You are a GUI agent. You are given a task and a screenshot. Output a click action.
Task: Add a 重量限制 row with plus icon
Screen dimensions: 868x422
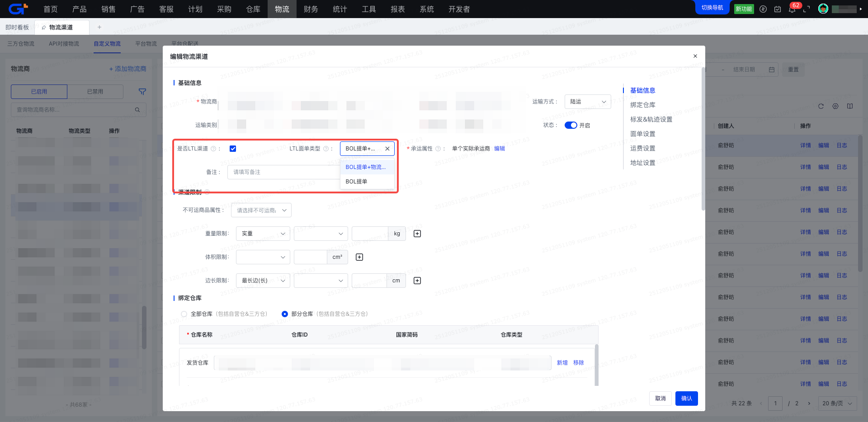(x=417, y=234)
